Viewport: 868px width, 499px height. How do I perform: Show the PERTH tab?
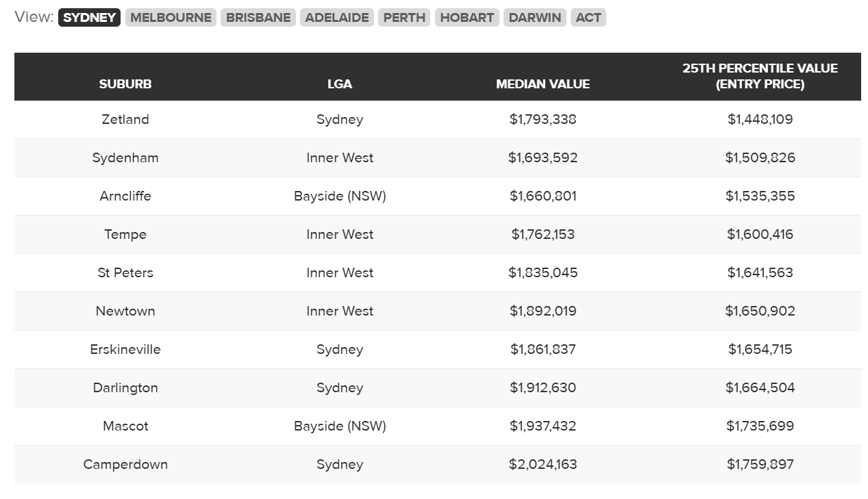click(x=404, y=18)
